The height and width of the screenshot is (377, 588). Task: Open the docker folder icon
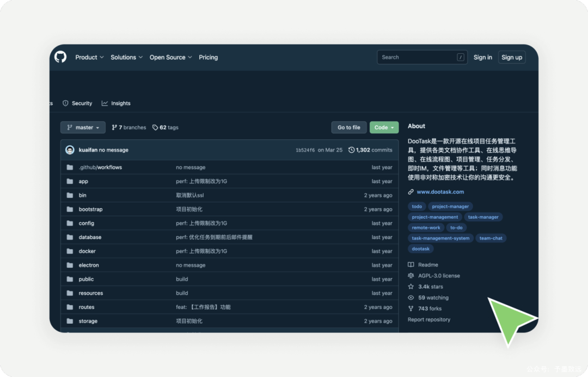(x=70, y=251)
